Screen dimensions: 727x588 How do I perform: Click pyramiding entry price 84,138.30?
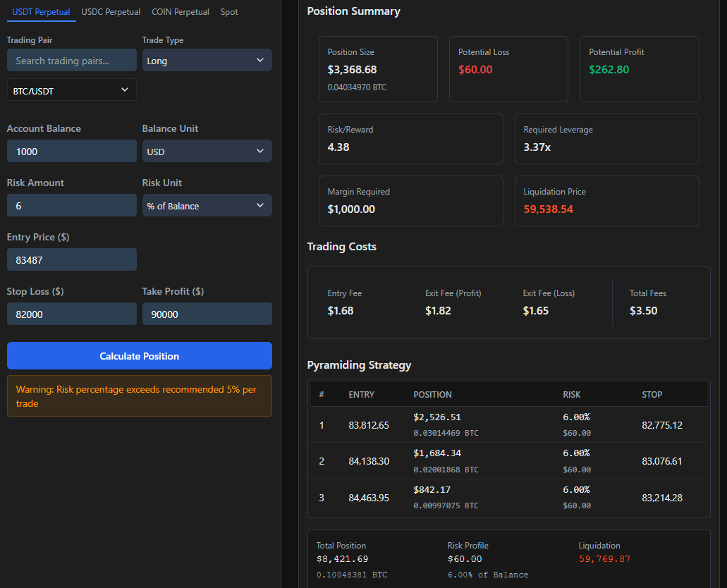tap(369, 461)
